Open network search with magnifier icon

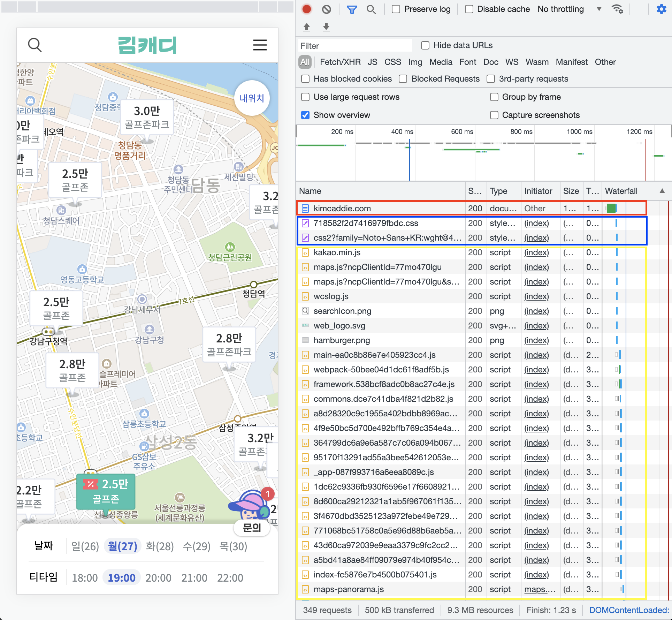coord(371,9)
